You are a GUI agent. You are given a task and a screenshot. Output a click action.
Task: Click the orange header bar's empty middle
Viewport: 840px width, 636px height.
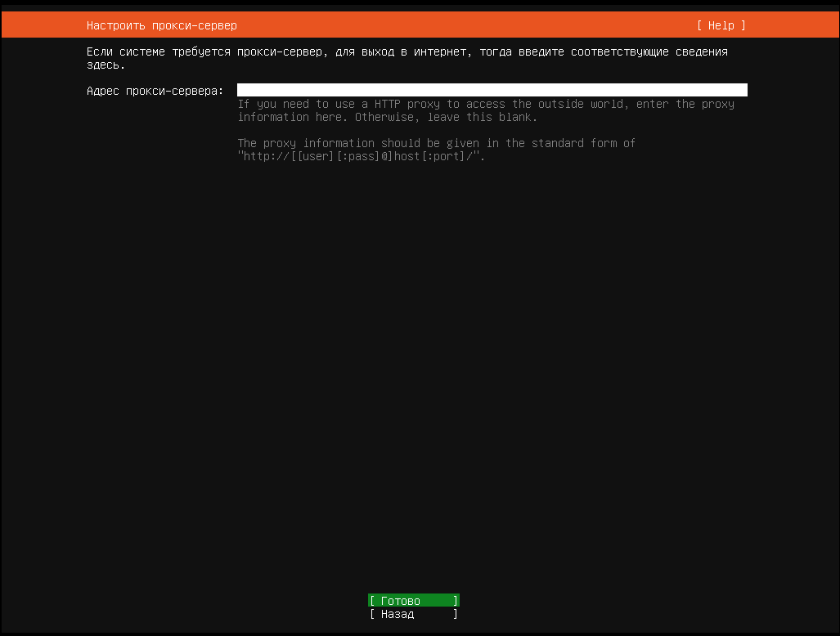point(466,25)
